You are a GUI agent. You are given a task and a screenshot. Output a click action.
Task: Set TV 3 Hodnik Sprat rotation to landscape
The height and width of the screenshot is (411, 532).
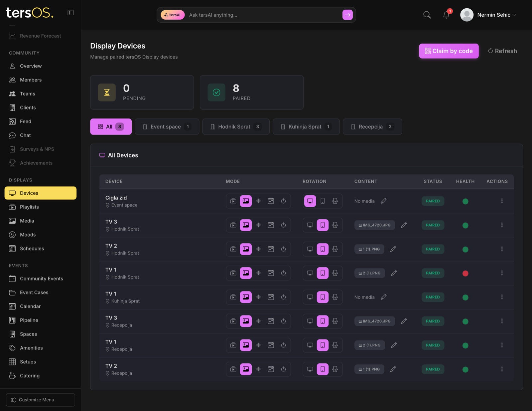pyautogui.click(x=310, y=225)
